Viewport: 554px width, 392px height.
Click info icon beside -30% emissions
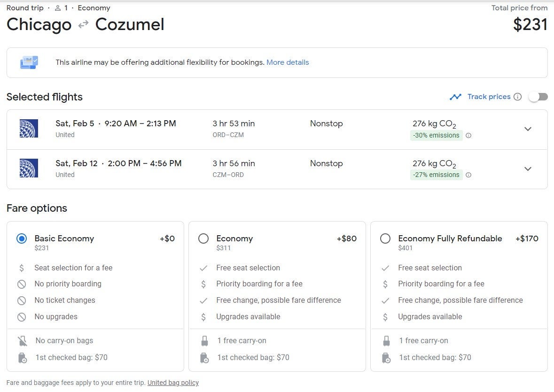coord(468,136)
